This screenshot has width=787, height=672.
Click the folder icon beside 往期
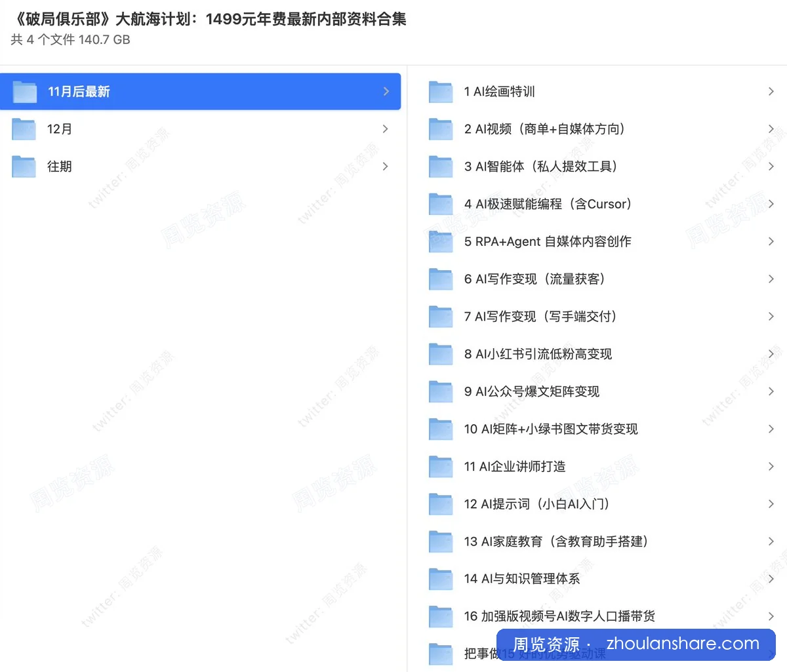(24, 167)
